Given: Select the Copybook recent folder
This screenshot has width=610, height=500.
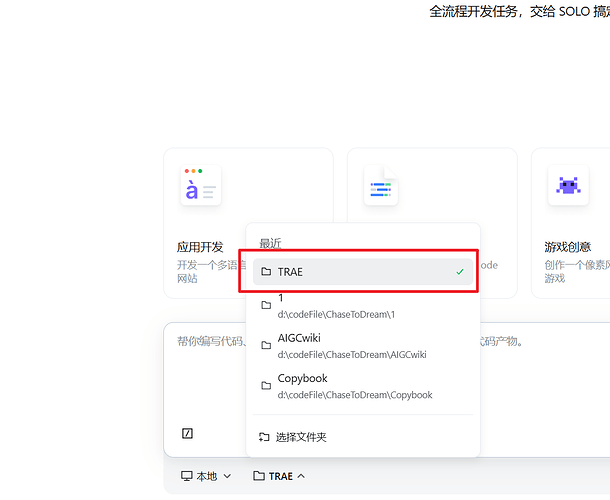Looking at the screenshot, I should [363, 386].
